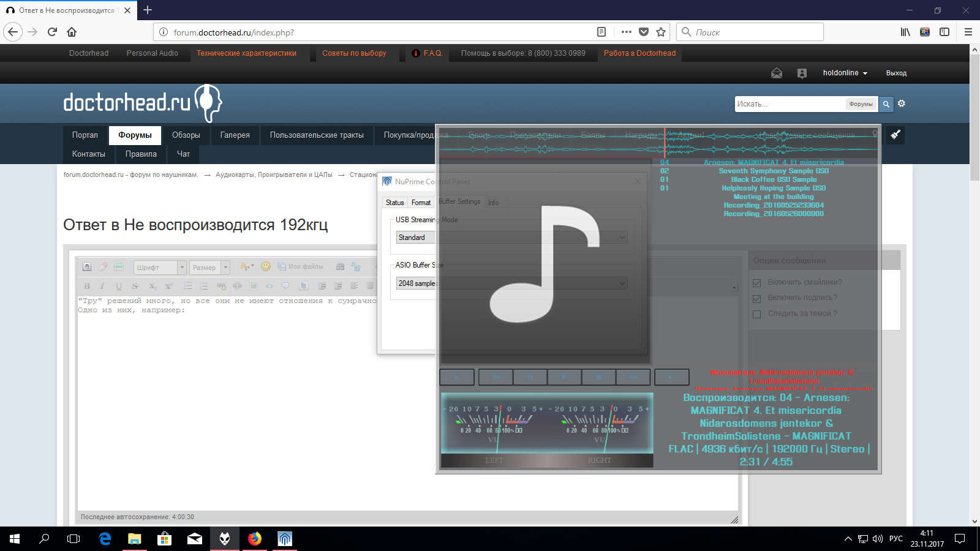Click the Выход logout link

coord(896,73)
